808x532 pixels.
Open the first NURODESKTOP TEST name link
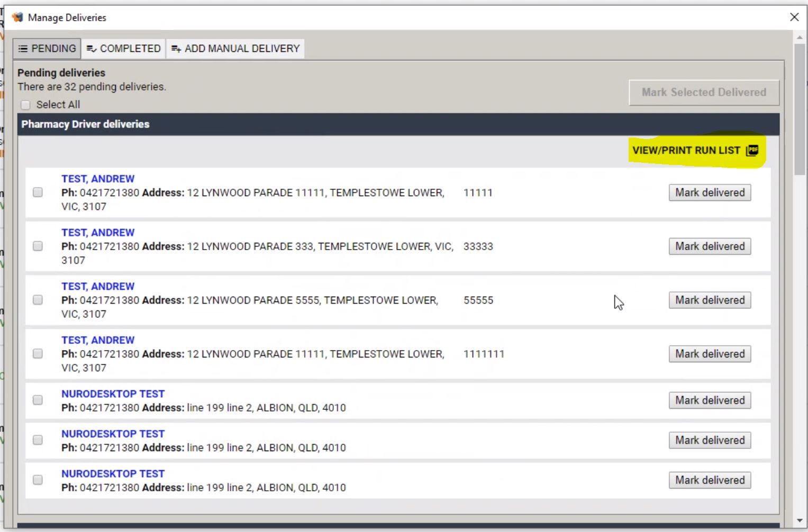tap(113, 394)
